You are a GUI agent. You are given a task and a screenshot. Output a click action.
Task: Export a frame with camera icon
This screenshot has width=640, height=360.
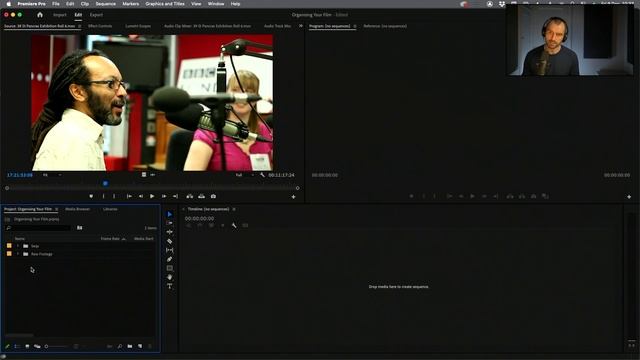213,196
